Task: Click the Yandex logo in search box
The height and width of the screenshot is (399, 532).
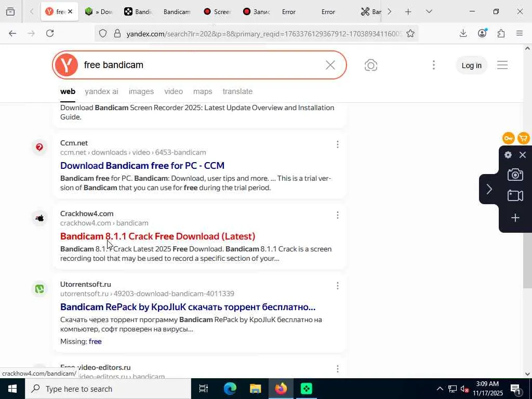Action: pos(66,65)
